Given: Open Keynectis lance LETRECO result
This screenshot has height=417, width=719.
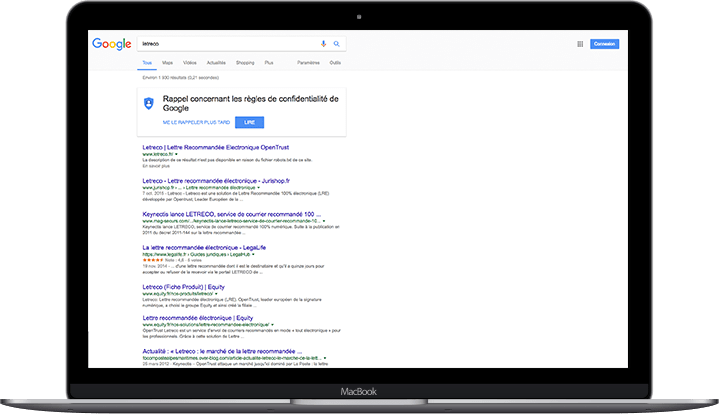Looking at the screenshot, I should [232, 214].
